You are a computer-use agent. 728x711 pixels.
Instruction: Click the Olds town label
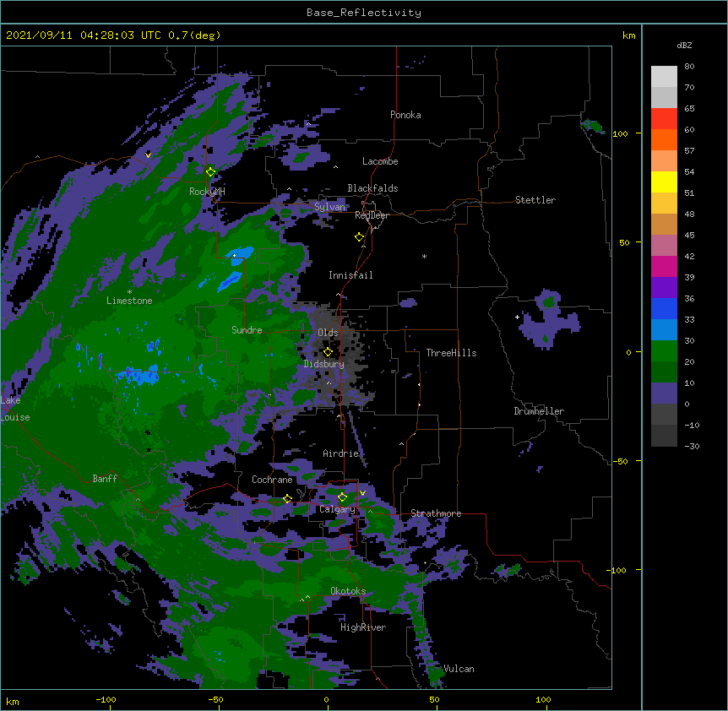(x=328, y=333)
